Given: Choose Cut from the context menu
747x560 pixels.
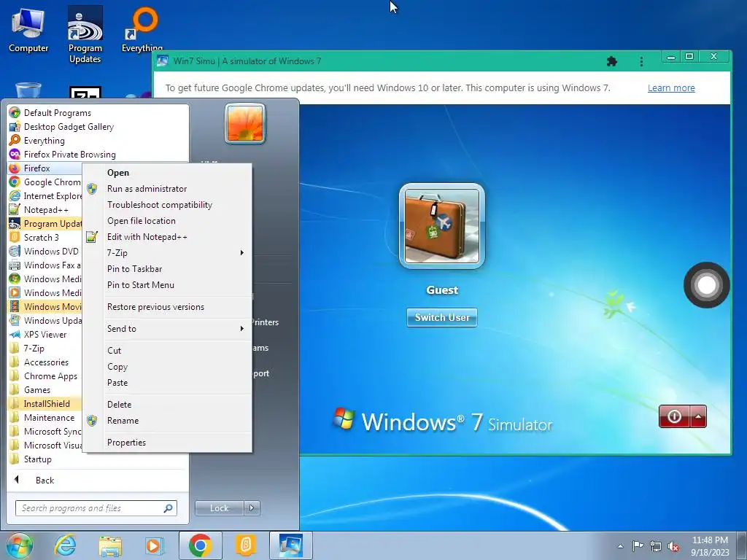Looking at the screenshot, I should 168,351.
